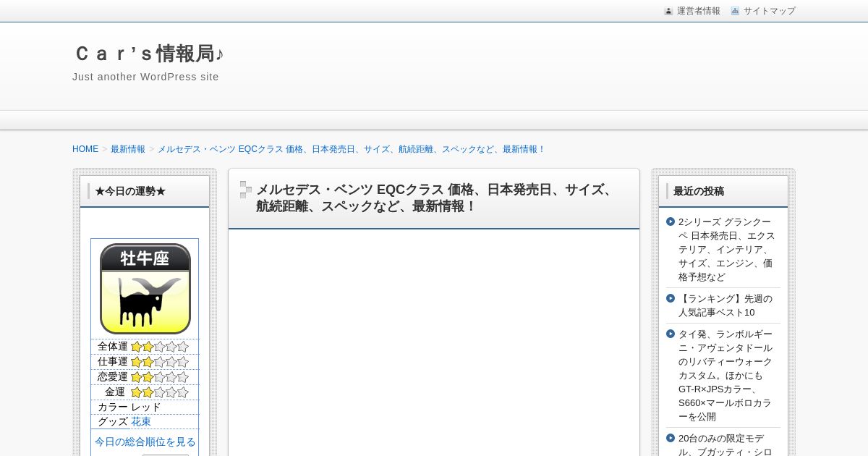Click the article title メルセデス・ベンツ EQCクラス heading

tap(434, 198)
